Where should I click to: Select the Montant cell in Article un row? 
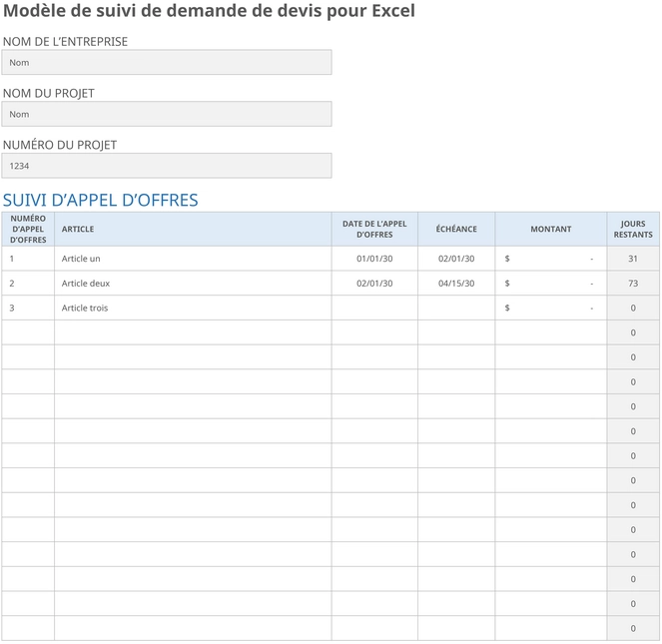551,259
